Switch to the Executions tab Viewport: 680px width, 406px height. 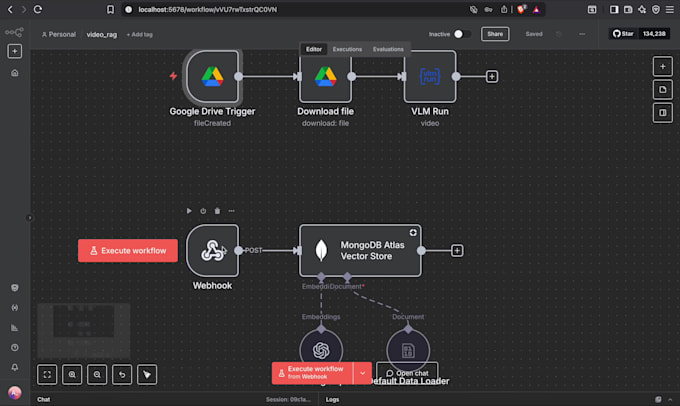[x=347, y=49]
